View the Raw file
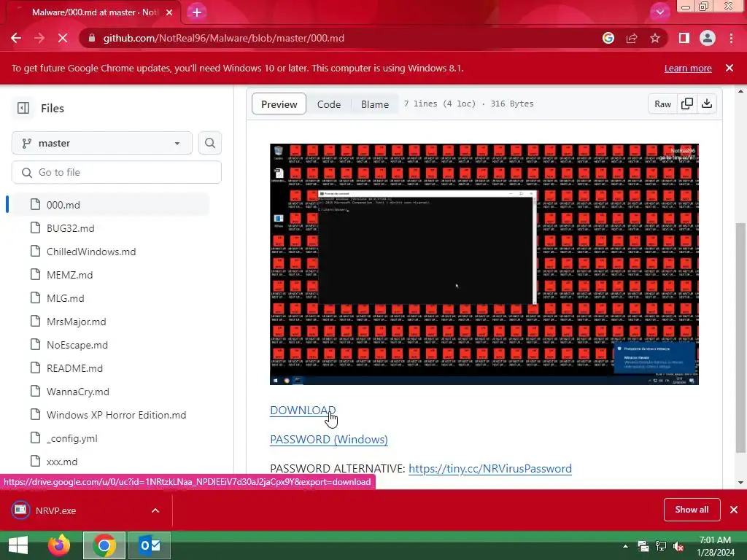This screenshot has height=560, width=747. [x=662, y=104]
